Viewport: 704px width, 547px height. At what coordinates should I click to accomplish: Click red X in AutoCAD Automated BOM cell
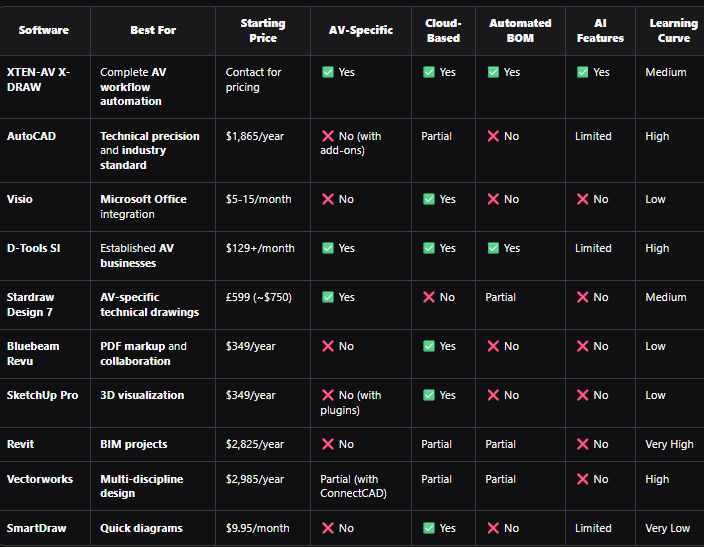click(x=493, y=136)
